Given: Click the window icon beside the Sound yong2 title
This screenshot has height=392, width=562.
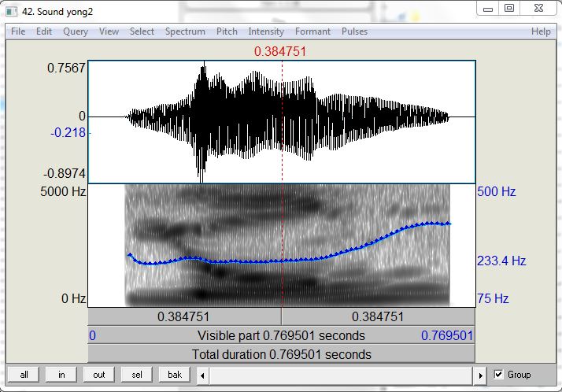Looking at the screenshot, I should pyautogui.click(x=12, y=12).
